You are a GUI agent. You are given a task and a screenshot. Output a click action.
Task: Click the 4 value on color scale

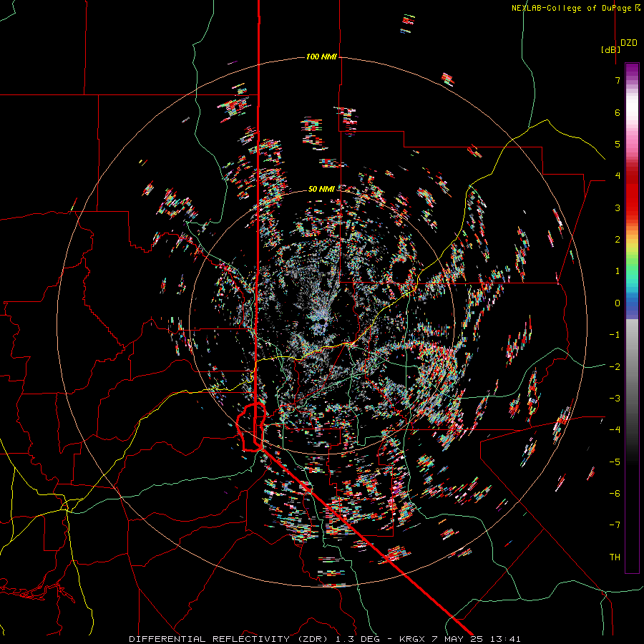618,176
